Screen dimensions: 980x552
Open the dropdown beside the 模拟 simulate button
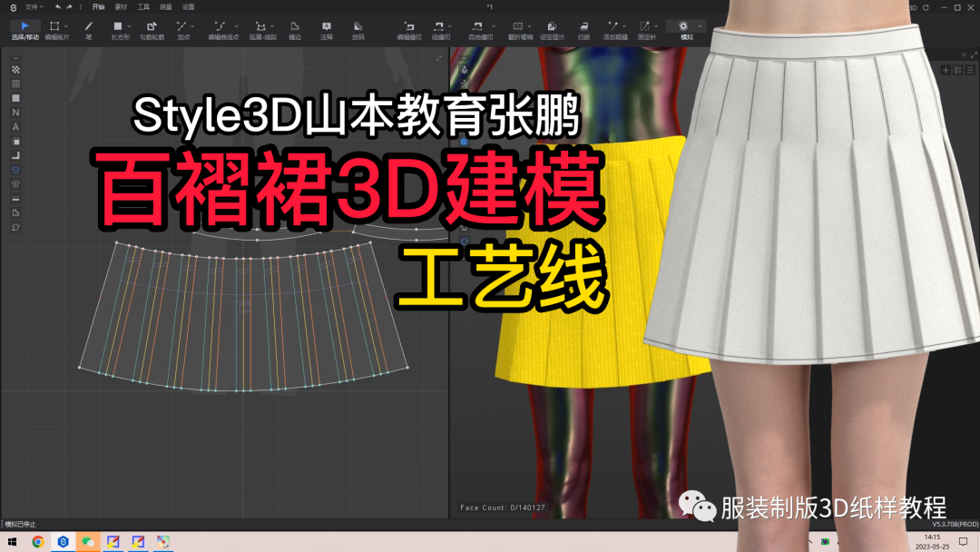coord(700,26)
